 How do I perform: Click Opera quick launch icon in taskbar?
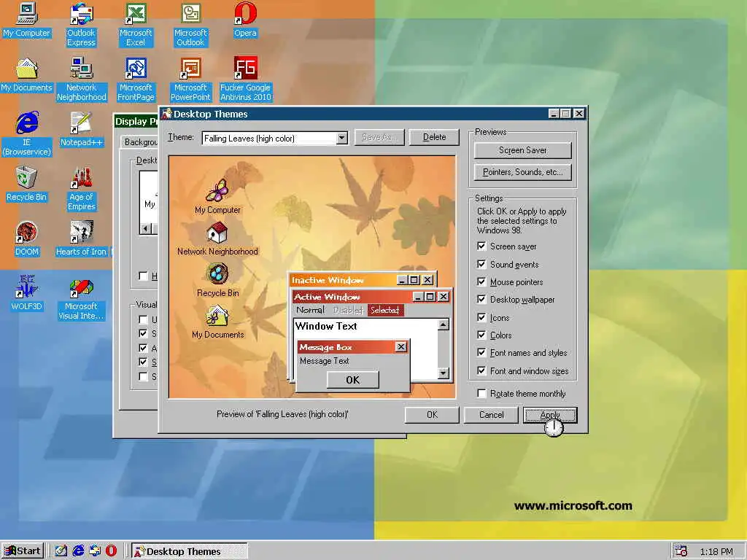tap(111, 551)
